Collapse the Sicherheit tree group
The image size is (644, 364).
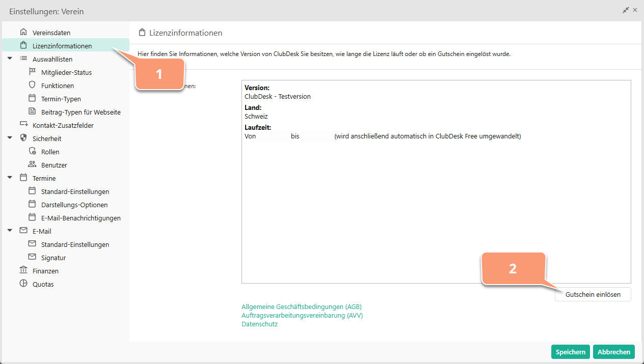click(x=10, y=138)
